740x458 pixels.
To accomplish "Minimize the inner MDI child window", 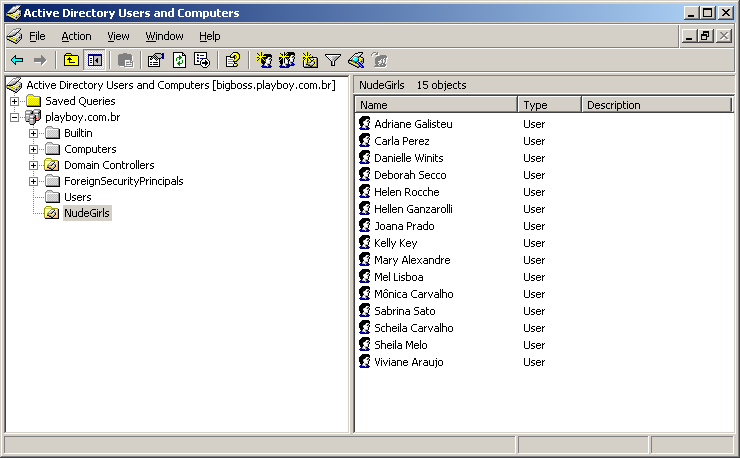I will 690,36.
